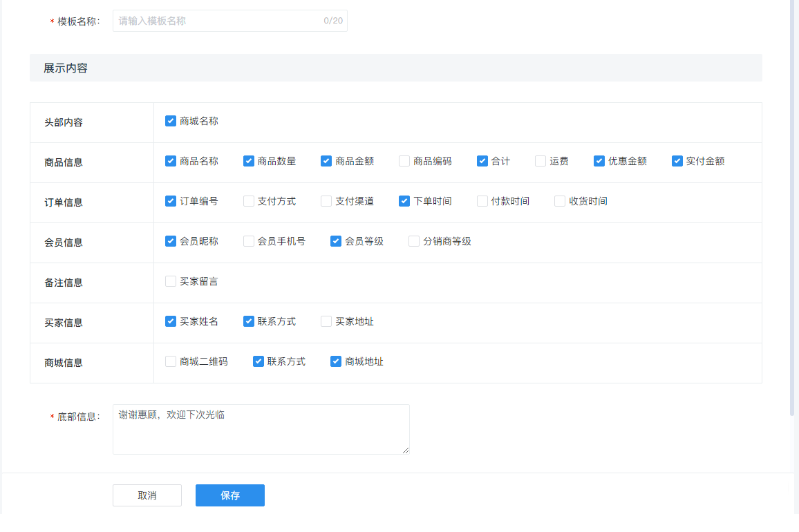Viewport: 799px width, 532px height.
Task: Enable 支付方式 in order info
Action: pyautogui.click(x=249, y=201)
